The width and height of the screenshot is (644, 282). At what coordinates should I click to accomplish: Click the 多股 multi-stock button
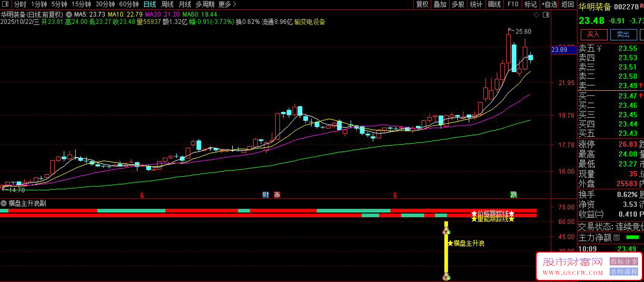tap(458, 4)
